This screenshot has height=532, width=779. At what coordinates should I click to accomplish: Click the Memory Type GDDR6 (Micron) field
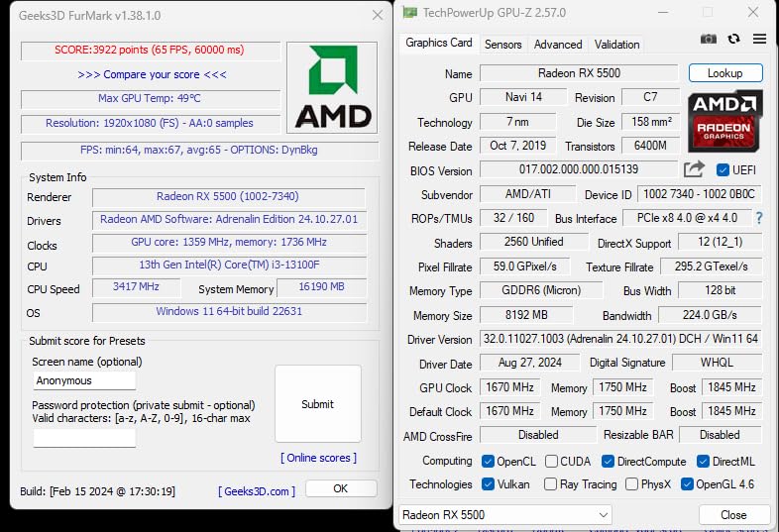[x=541, y=290]
